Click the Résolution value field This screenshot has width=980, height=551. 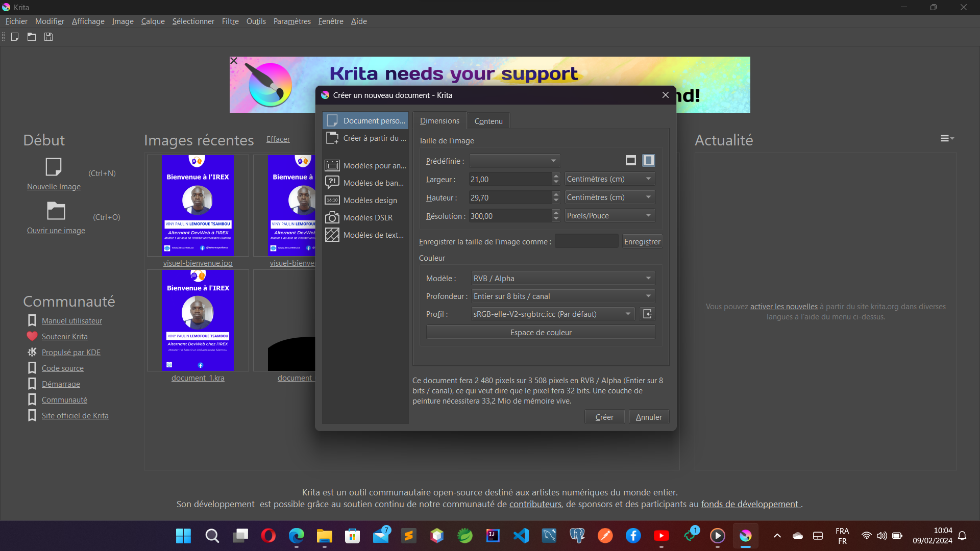pyautogui.click(x=510, y=216)
